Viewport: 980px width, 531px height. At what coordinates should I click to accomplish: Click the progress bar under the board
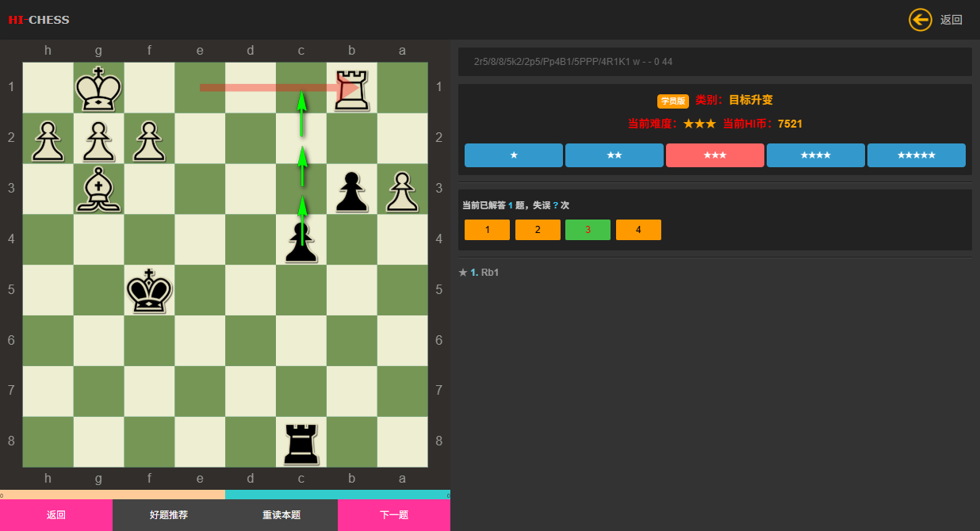(x=225, y=495)
